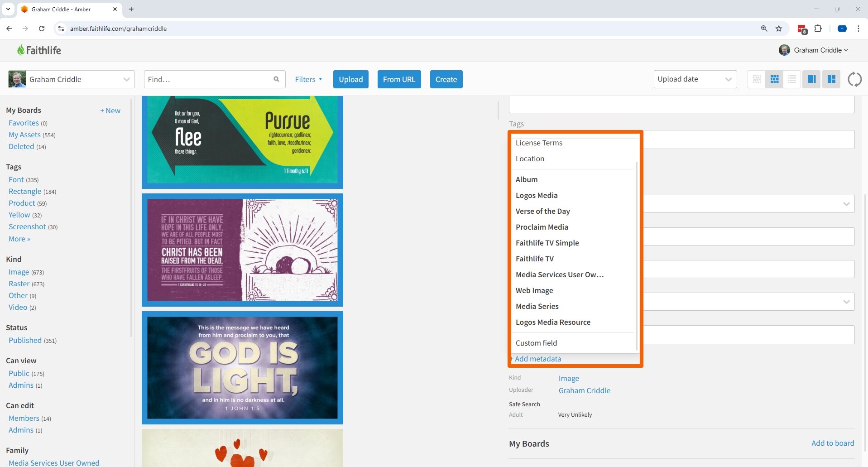The width and height of the screenshot is (868, 467).
Task: Choose Logos Media from metadata list
Action: pos(537,195)
